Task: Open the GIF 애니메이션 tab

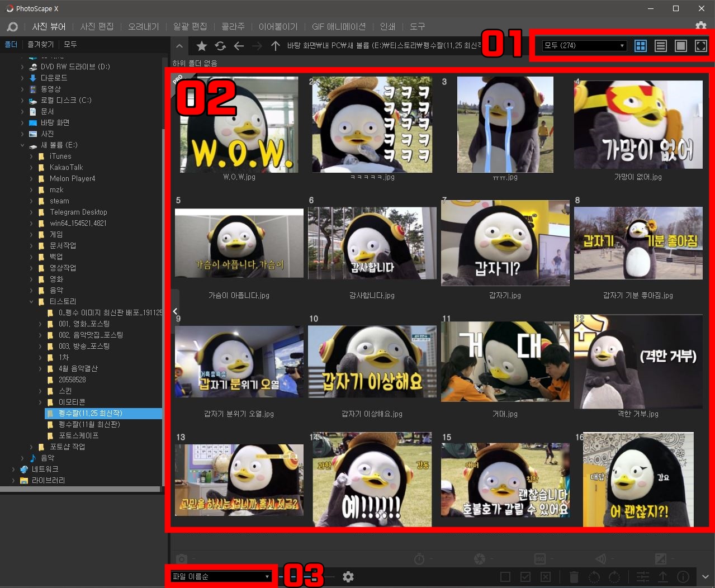Action: pyautogui.click(x=339, y=26)
